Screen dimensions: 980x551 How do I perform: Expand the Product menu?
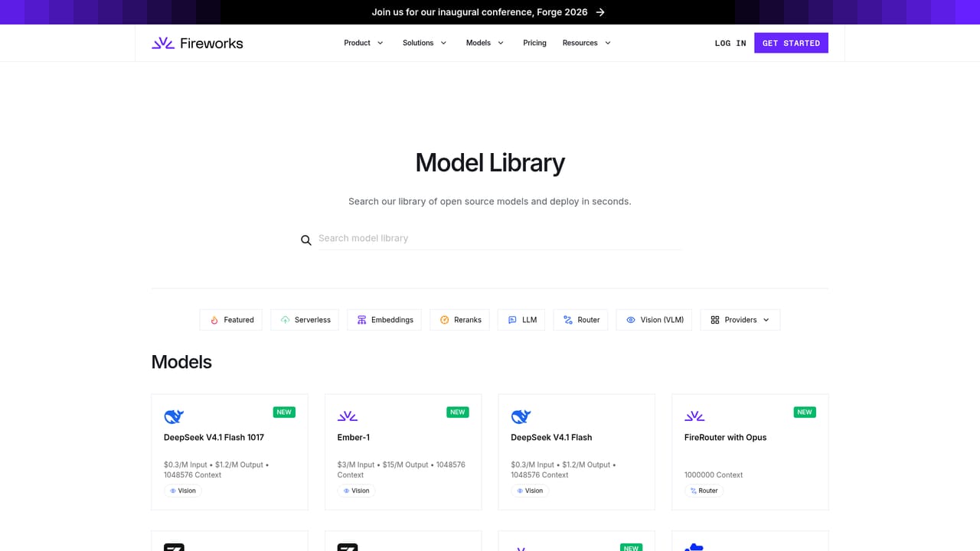point(364,43)
